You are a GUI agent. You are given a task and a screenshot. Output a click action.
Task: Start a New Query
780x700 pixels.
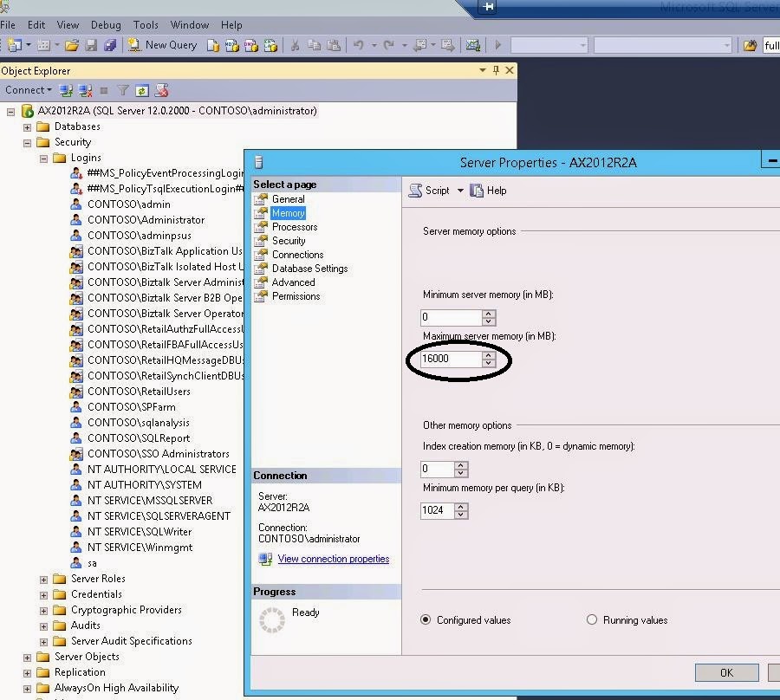tap(162, 45)
